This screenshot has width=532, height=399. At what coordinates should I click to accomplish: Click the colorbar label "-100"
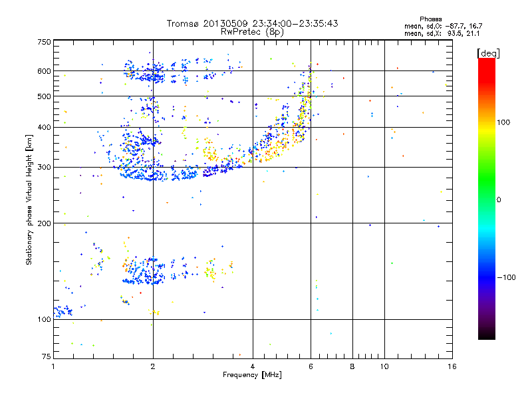point(506,277)
